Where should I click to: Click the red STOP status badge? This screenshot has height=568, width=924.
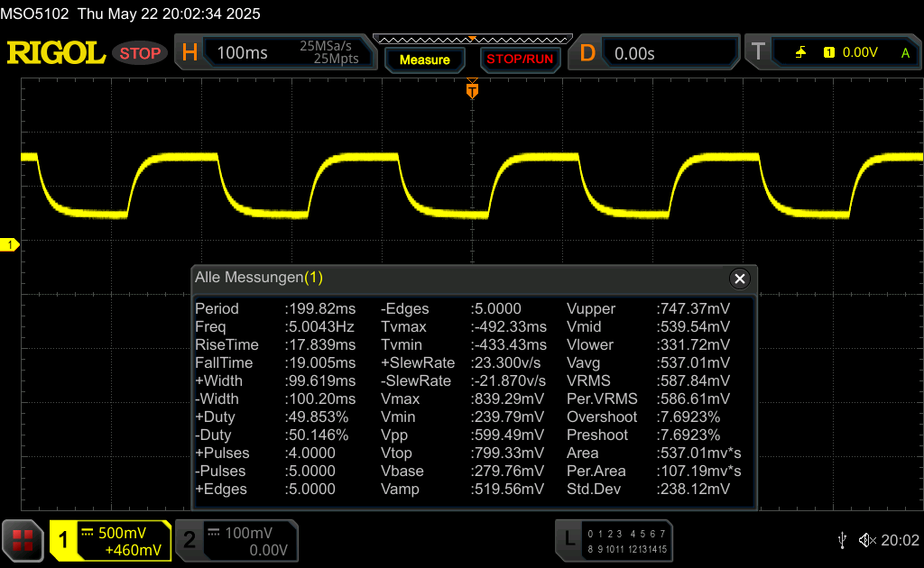140,53
